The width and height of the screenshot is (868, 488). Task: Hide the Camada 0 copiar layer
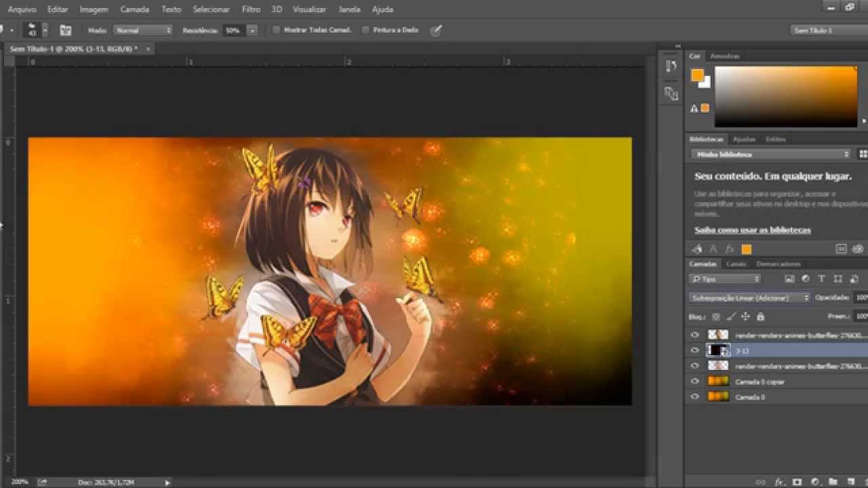[x=694, y=382]
